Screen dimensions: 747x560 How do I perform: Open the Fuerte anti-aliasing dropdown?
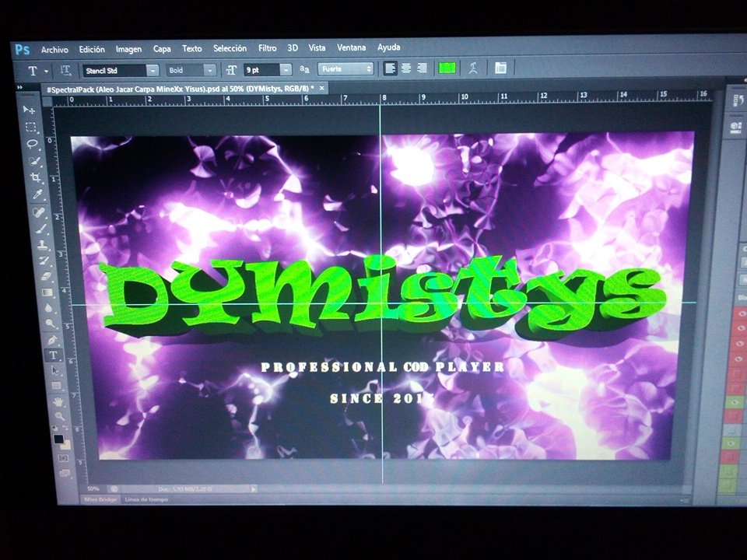coord(345,68)
